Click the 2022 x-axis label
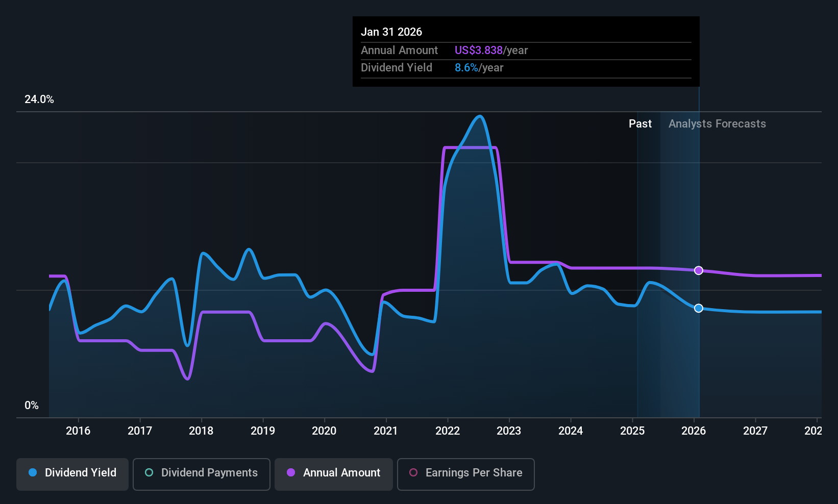This screenshot has width=838, height=504. tap(448, 431)
